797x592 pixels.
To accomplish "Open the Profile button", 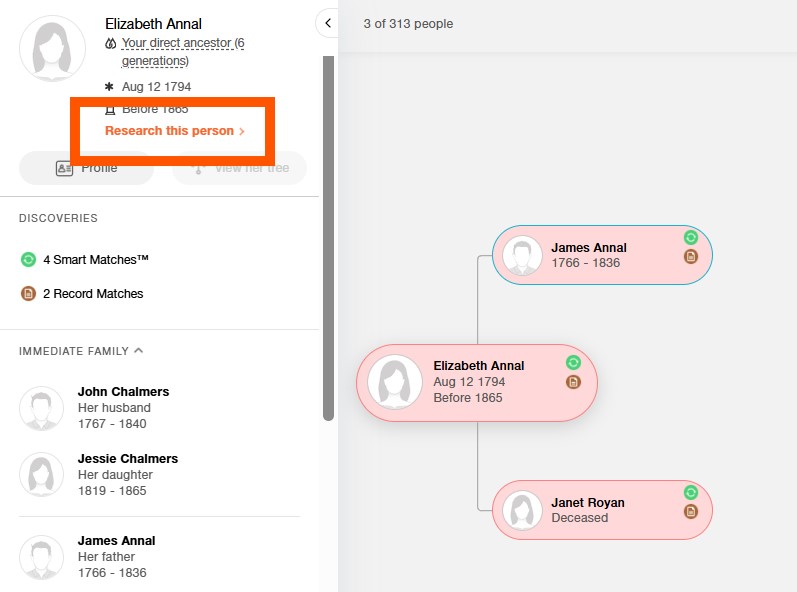I will (87, 168).
